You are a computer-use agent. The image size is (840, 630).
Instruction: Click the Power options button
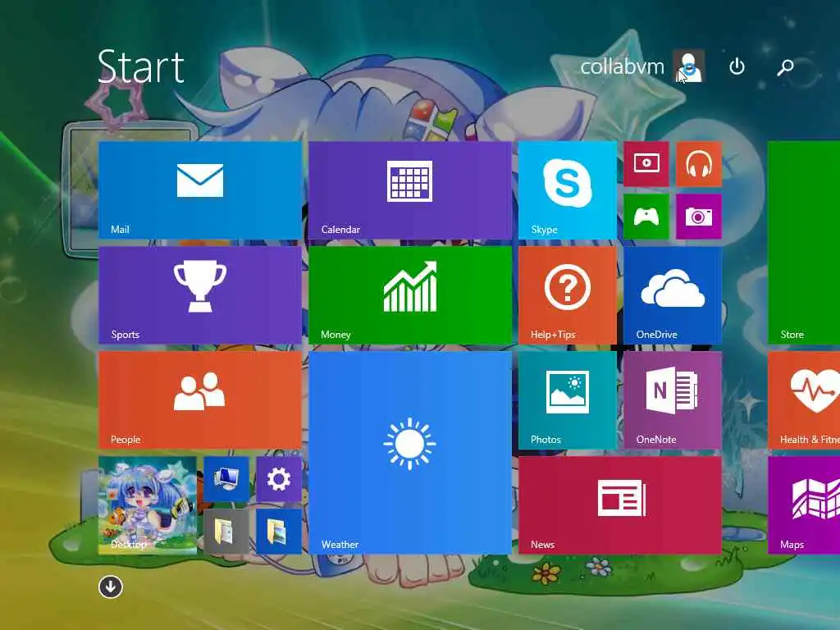[x=737, y=66]
